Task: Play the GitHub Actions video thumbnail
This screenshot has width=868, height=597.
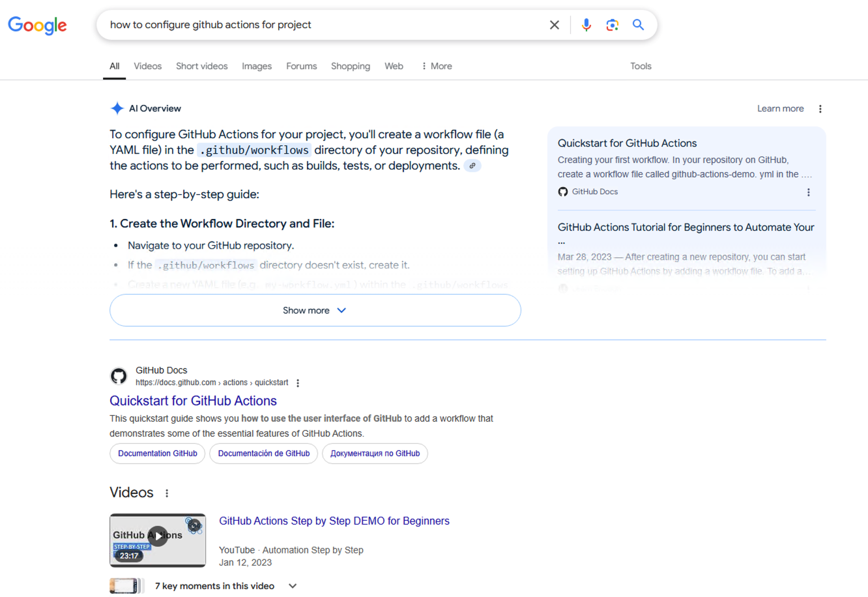Action: click(x=158, y=540)
